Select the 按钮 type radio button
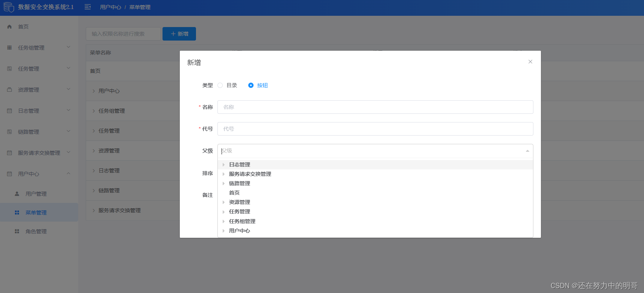Image resolution: width=644 pixels, height=293 pixels. point(251,85)
